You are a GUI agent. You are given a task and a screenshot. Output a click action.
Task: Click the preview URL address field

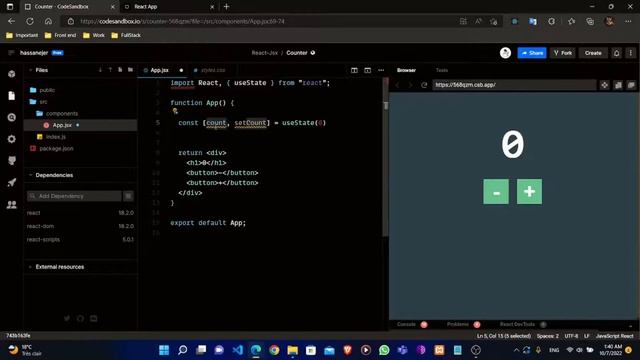click(514, 85)
